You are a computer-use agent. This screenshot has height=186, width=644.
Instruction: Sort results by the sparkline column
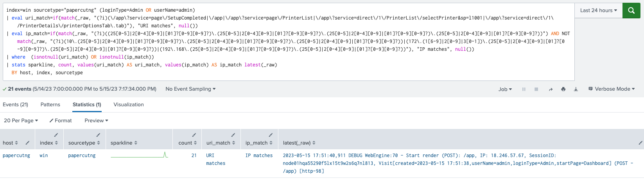click(x=124, y=143)
